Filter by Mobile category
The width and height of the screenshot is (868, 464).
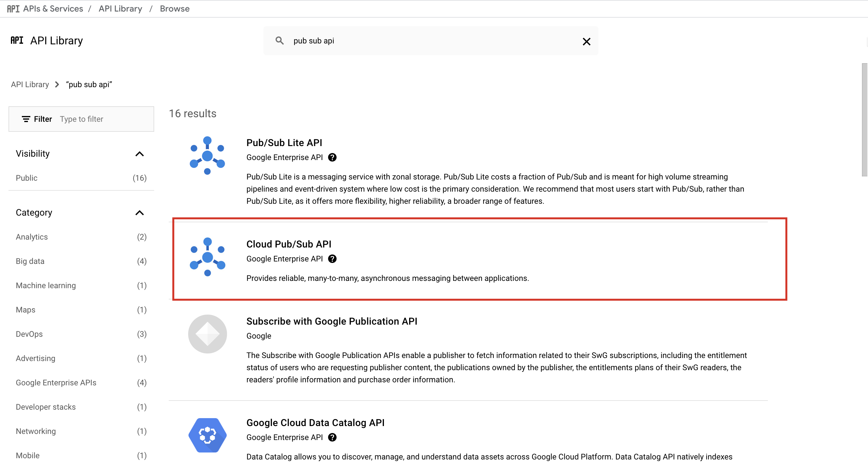pyautogui.click(x=81, y=455)
